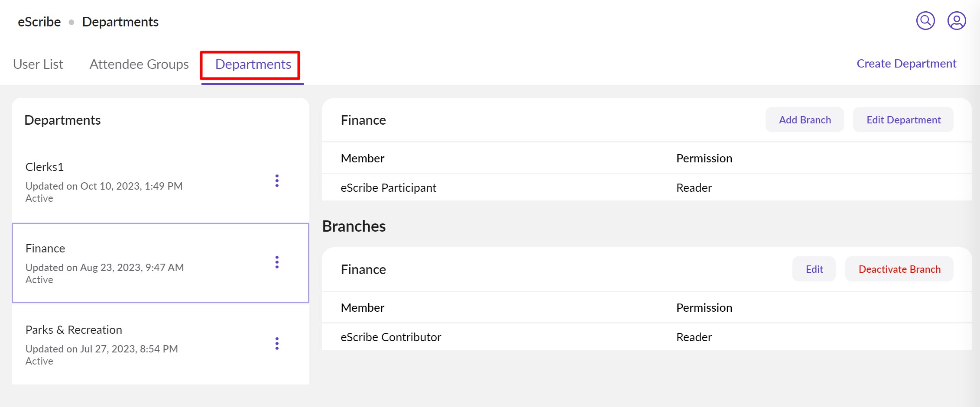
Task: Click the Branches section heading
Action: pyautogui.click(x=354, y=226)
